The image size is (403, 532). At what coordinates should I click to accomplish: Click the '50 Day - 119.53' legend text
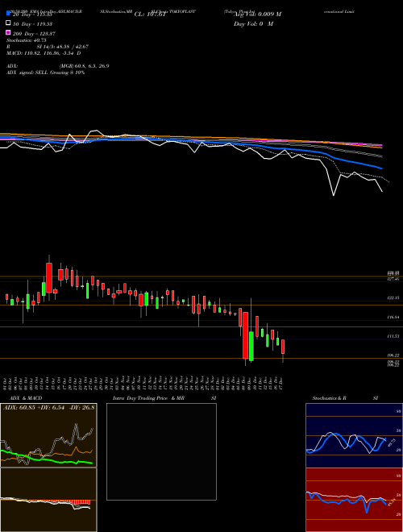[x=32, y=24]
